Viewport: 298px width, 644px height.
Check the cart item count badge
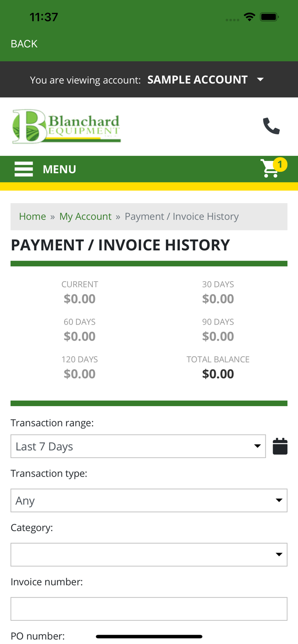click(280, 164)
